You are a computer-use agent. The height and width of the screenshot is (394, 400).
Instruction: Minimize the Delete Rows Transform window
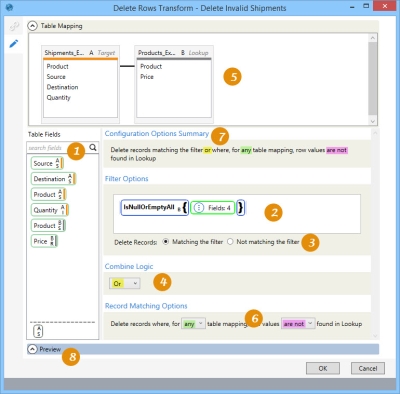click(352, 7)
